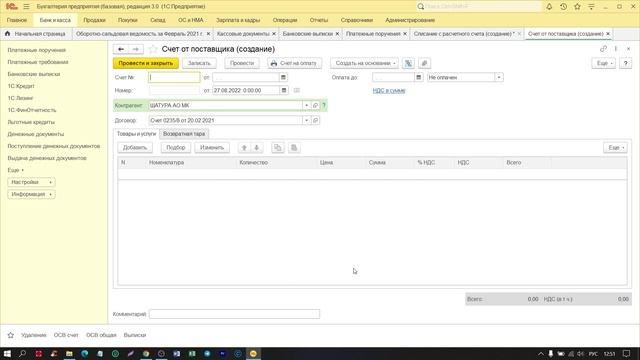Screen dimensions: 640x360
Task: Switch to Возвратная тара tab
Action: pyautogui.click(x=184, y=133)
